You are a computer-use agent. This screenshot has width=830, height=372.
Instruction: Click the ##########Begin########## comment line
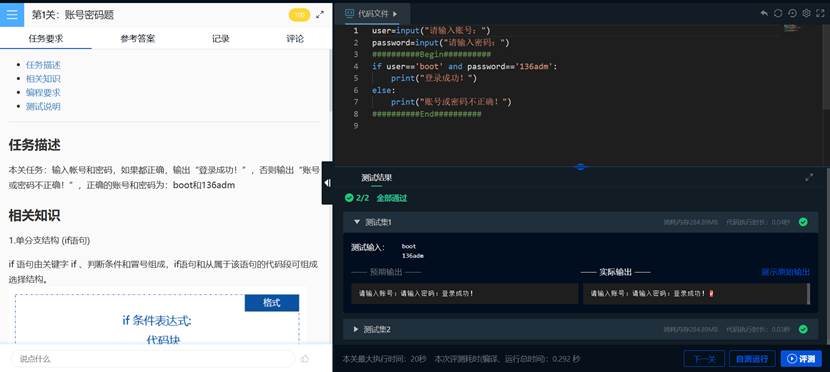[x=431, y=55]
